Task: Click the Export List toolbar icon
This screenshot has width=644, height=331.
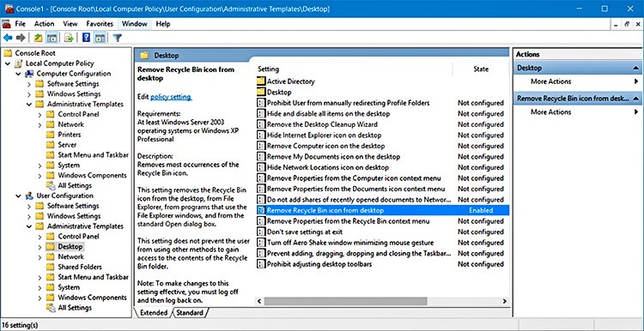Action: [69, 38]
